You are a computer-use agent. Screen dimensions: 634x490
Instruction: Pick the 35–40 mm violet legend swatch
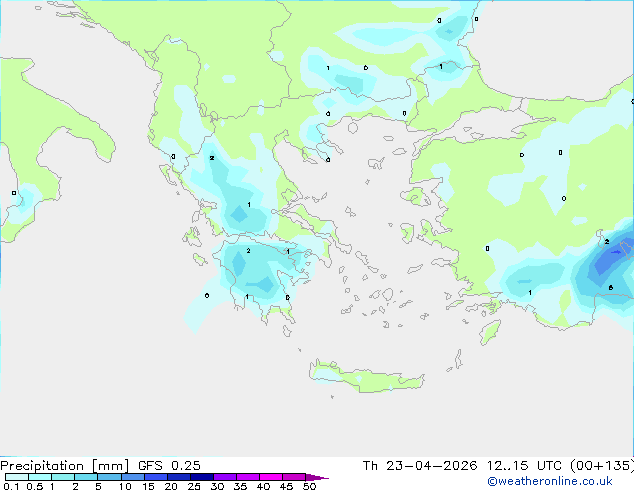[248, 477]
